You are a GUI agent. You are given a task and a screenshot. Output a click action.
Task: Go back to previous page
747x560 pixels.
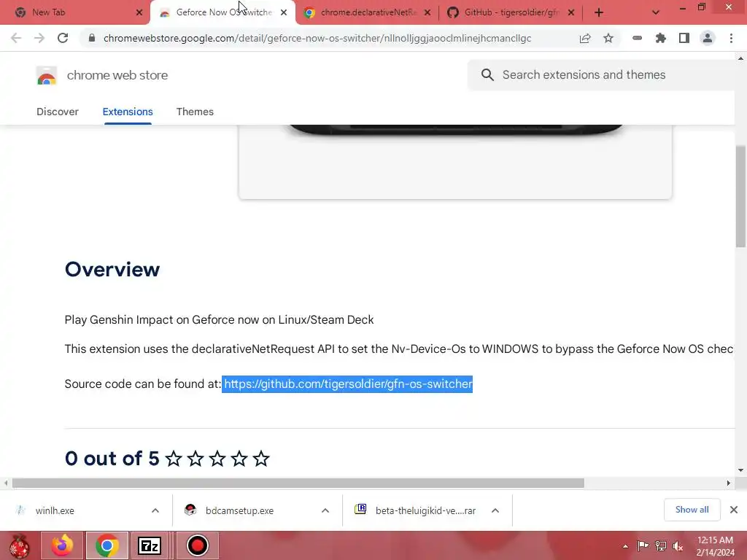pyautogui.click(x=16, y=38)
